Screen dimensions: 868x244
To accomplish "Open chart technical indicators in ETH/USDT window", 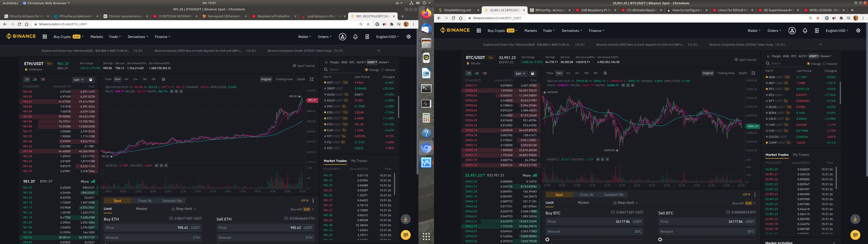I will click(x=163, y=80).
